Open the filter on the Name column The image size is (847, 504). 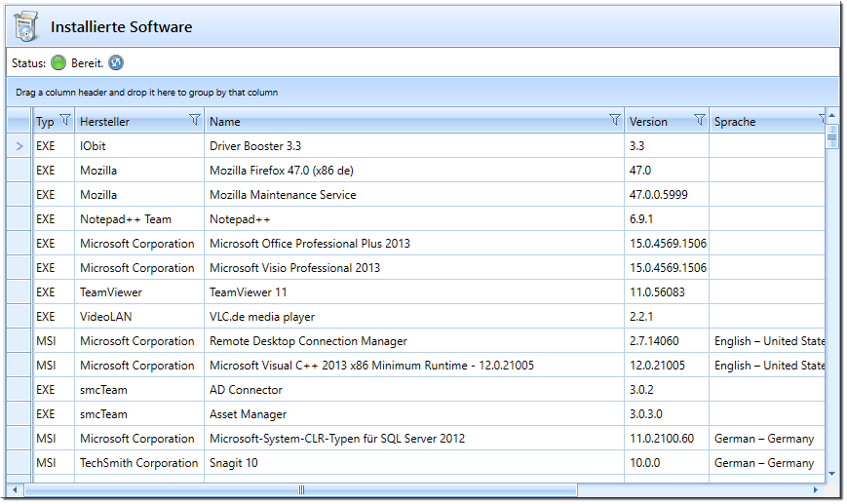[x=615, y=120]
